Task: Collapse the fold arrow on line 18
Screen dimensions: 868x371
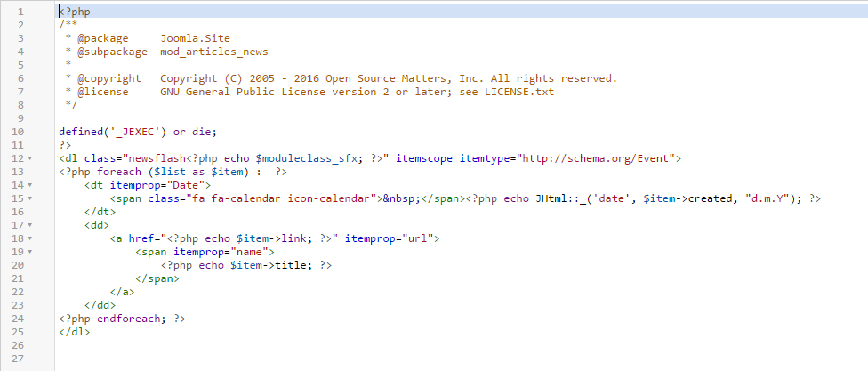Action: click(x=29, y=238)
